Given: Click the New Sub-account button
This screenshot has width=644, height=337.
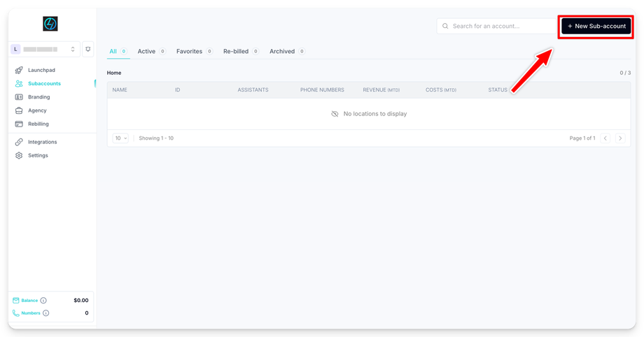Looking at the screenshot, I should (596, 26).
